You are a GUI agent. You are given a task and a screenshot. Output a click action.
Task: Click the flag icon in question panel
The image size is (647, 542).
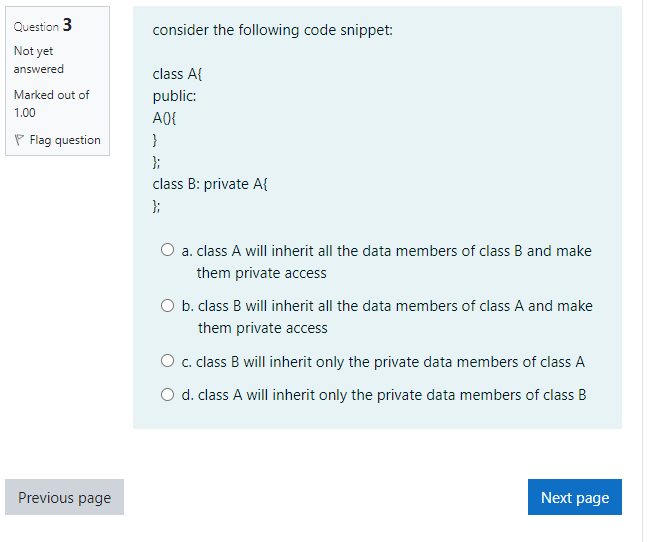point(20,141)
